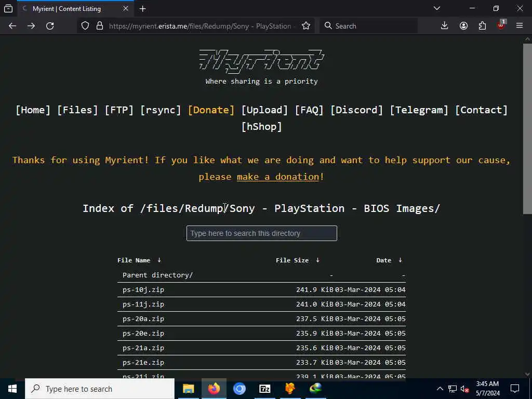Click the Date descending arrow
532x399 pixels.
tap(401, 260)
